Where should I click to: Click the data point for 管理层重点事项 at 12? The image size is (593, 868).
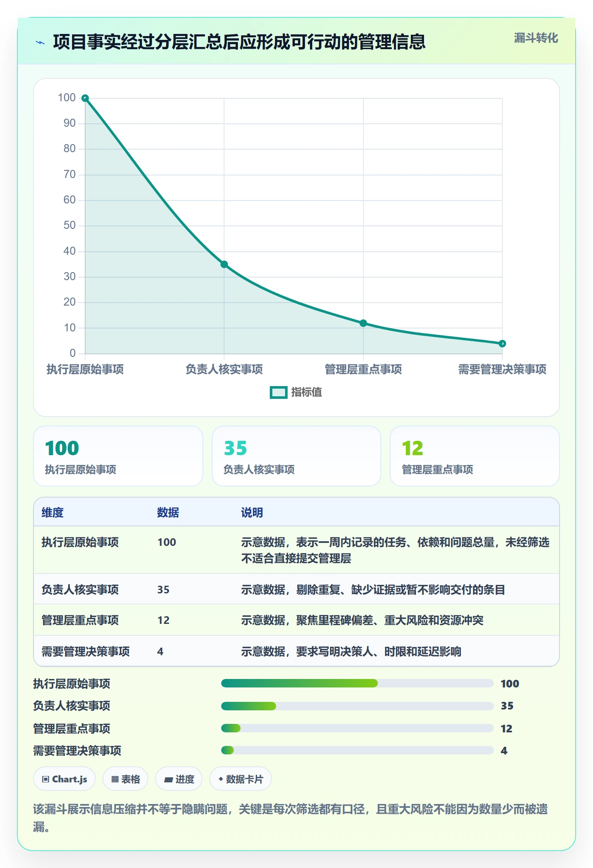[x=363, y=323]
